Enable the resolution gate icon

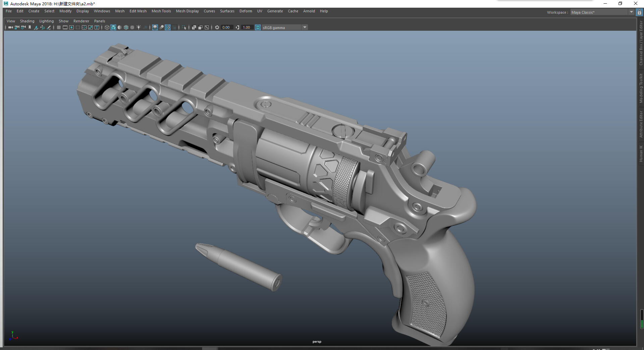71,27
